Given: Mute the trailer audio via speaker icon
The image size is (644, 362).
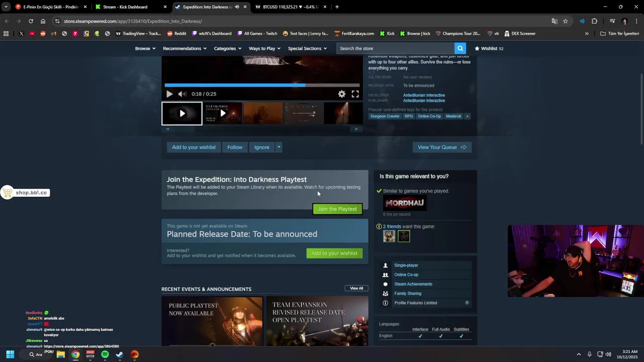Looking at the screenshot, I should (182, 94).
